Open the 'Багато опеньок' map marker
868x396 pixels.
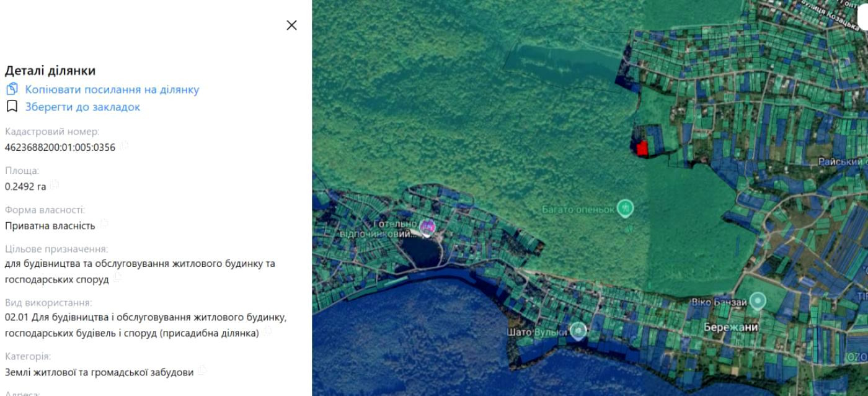(x=626, y=207)
